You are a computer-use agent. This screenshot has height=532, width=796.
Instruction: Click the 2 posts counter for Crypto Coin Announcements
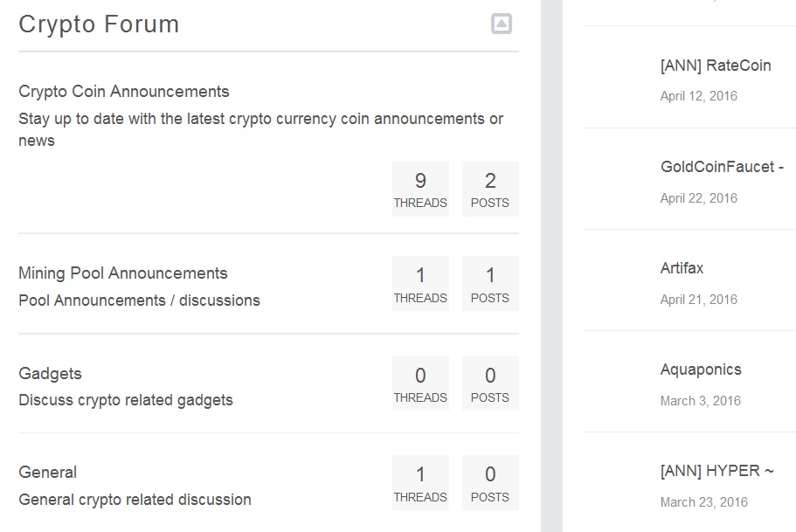490,189
